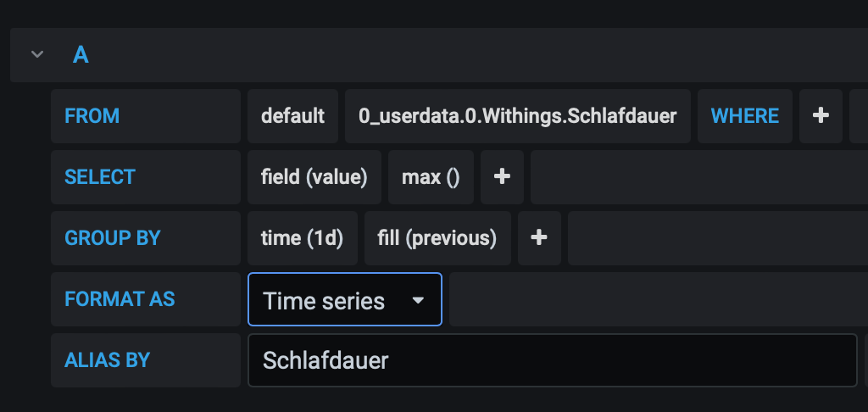The image size is (868, 412).
Task: Change the fill (previous) option
Action: click(x=437, y=237)
